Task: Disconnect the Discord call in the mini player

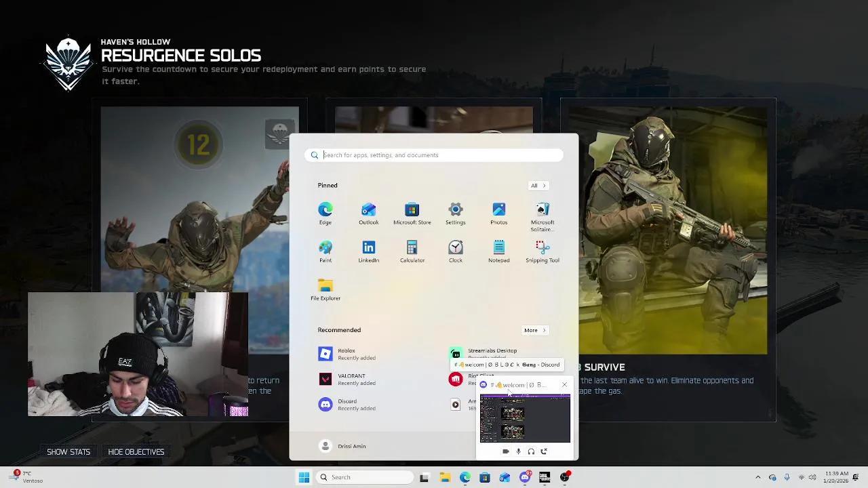Action: tap(545, 451)
